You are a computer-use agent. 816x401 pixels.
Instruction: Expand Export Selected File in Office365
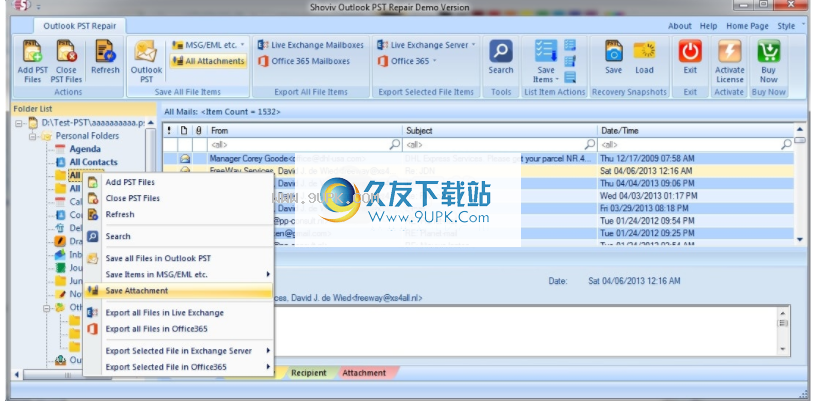coord(178,367)
